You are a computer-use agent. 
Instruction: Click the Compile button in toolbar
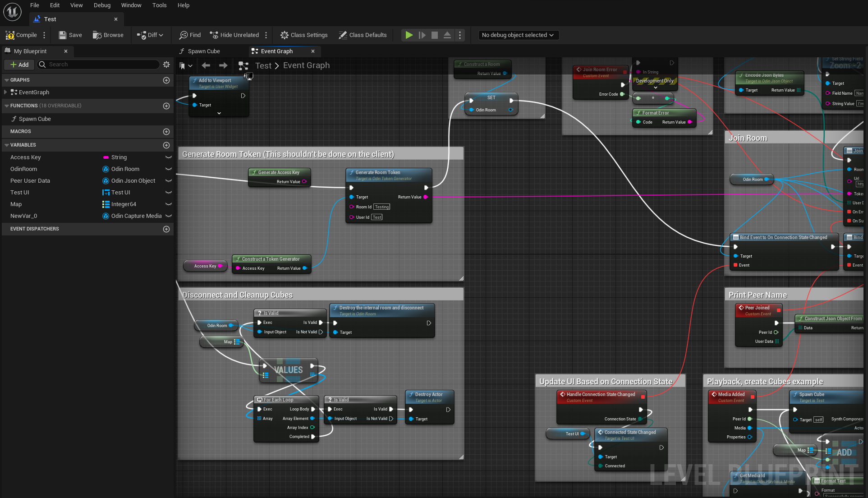[x=21, y=35]
